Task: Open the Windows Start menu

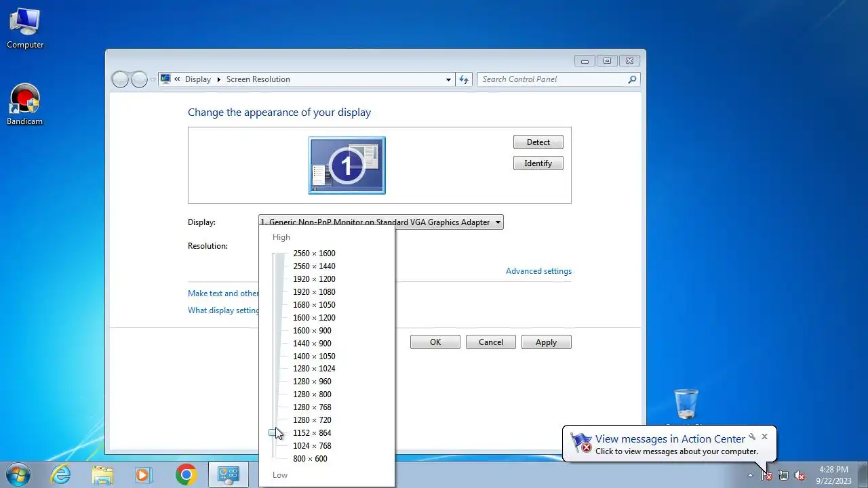Action: (x=18, y=474)
